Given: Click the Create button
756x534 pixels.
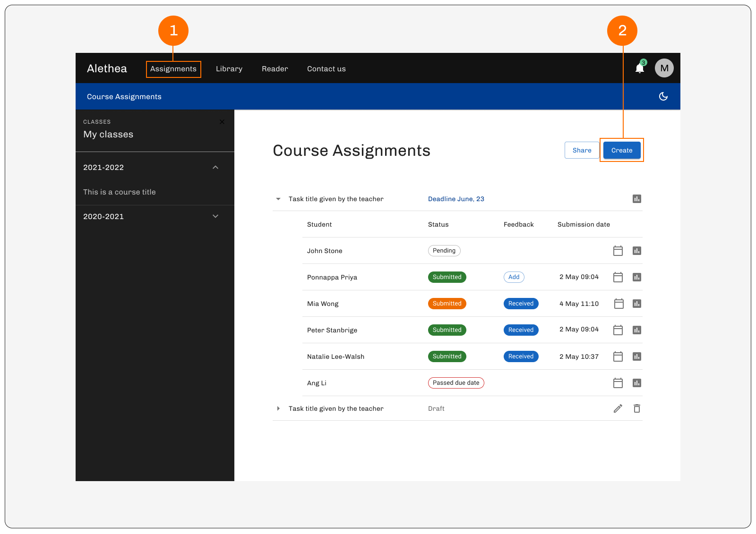Looking at the screenshot, I should click(622, 150).
